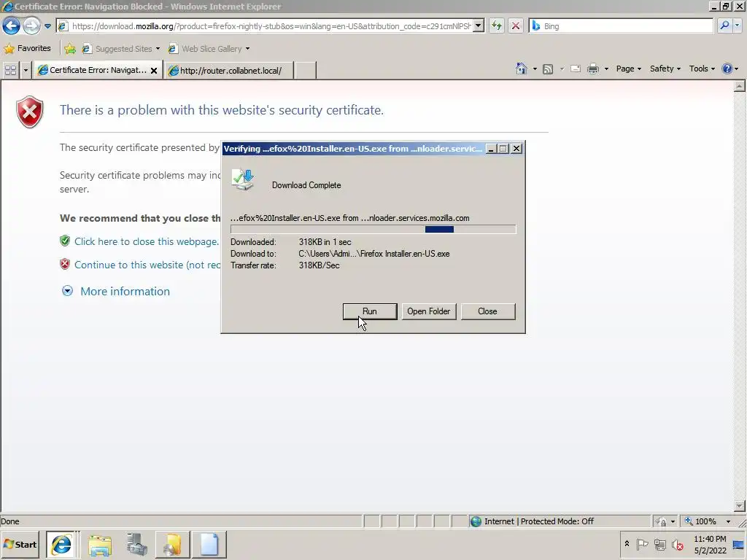Image resolution: width=747 pixels, height=560 pixels.
Task: Click Open Folder in download dialog
Action: 429,311
